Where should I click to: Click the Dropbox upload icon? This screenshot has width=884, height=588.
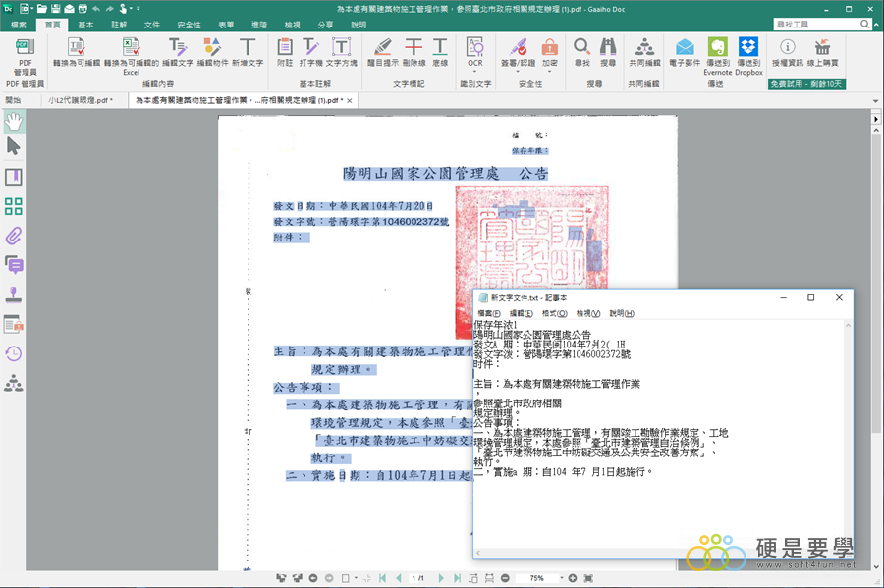[748, 47]
